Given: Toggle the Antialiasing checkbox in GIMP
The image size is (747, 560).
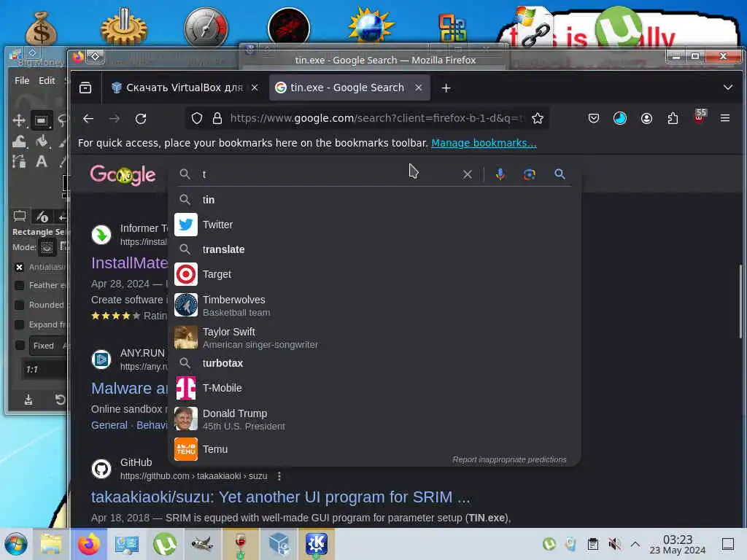Looking at the screenshot, I should (20, 267).
